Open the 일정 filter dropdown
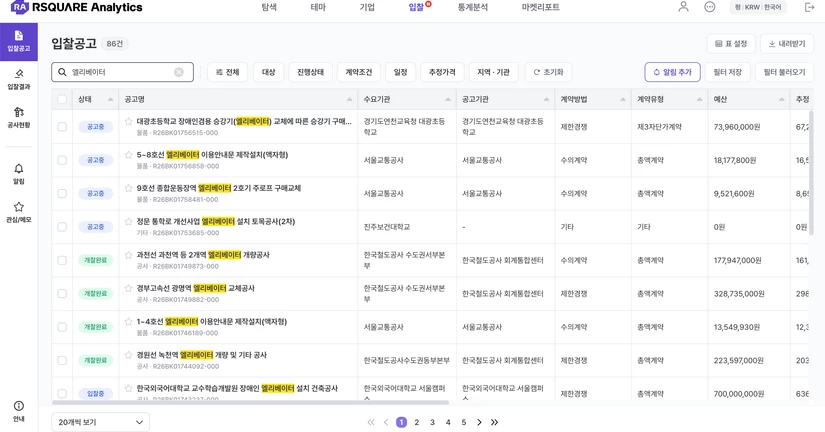The width and height of the screenshot is (825, 432). click(400, 72)
